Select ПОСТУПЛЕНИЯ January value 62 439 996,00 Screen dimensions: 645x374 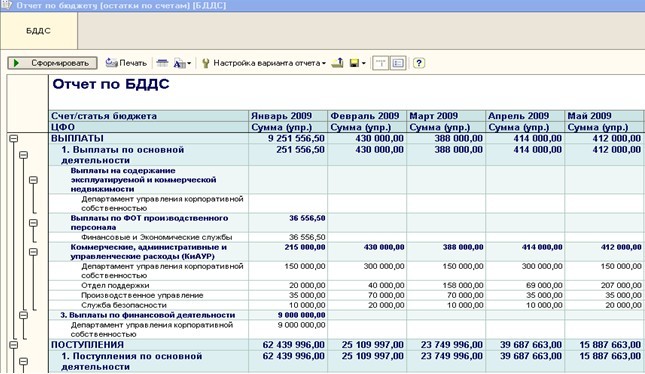coord(294,344)
